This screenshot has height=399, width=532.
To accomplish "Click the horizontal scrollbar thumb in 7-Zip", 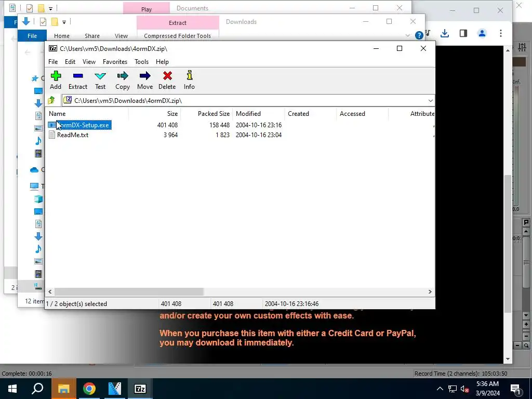I will 129,292.
